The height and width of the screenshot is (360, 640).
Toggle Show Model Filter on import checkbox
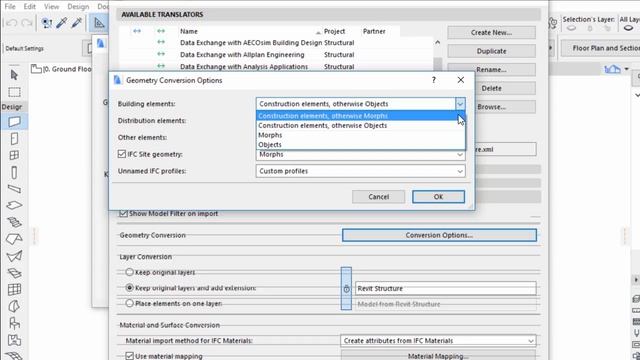tap(123, 213)
